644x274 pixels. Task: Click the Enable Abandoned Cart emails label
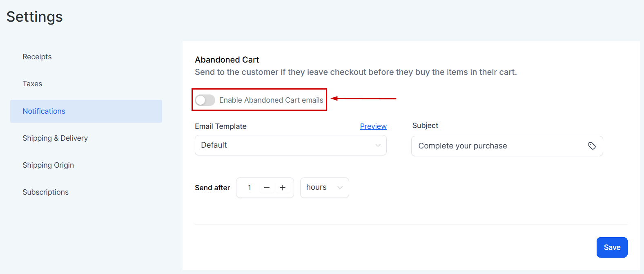(271, 100)
